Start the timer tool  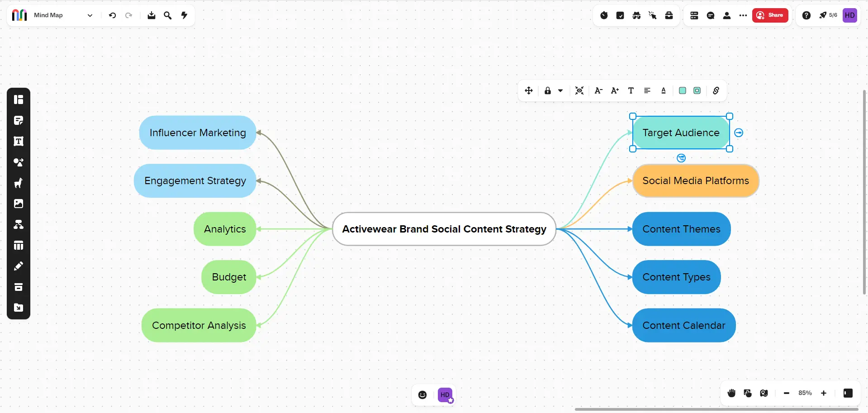click(x=604, y=15)
